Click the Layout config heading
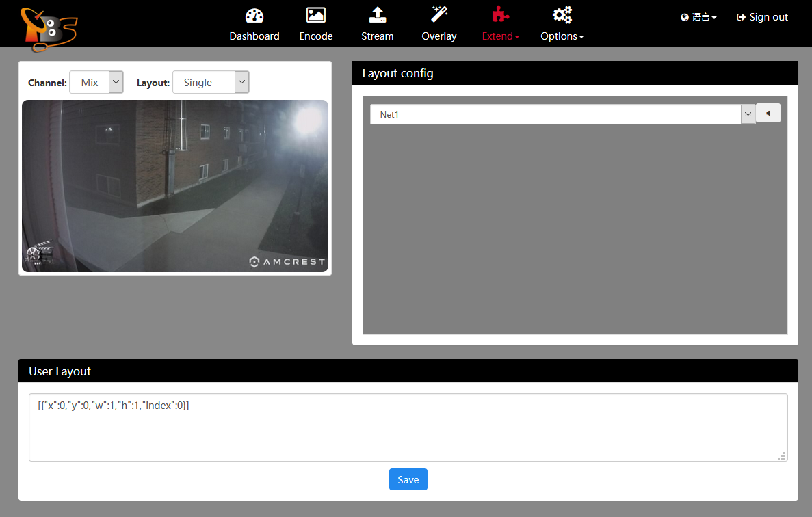Image resolution: width=812 pixels, height=517 pixels. coord(397,73)
